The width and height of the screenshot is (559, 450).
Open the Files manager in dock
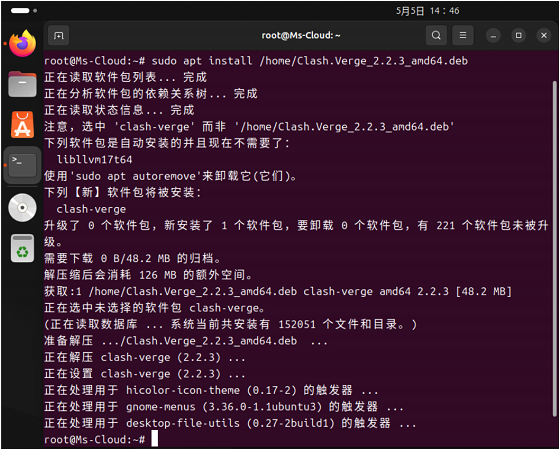click(x=22, y=84)
